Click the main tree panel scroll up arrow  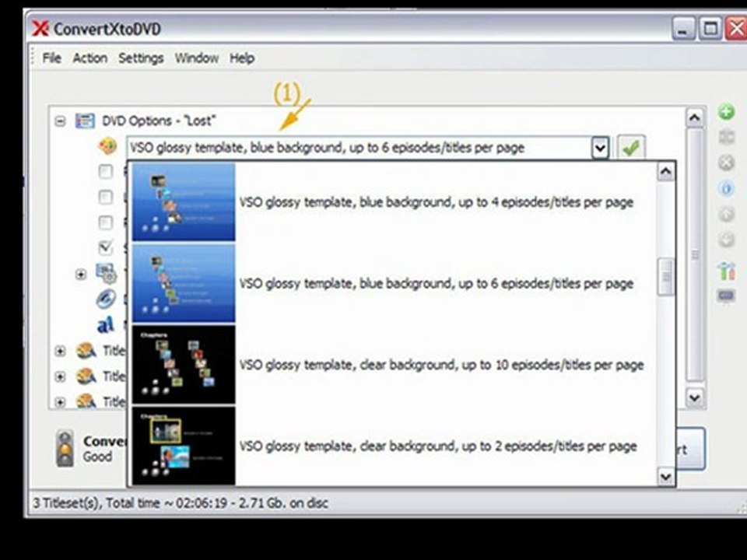point(695,117)
